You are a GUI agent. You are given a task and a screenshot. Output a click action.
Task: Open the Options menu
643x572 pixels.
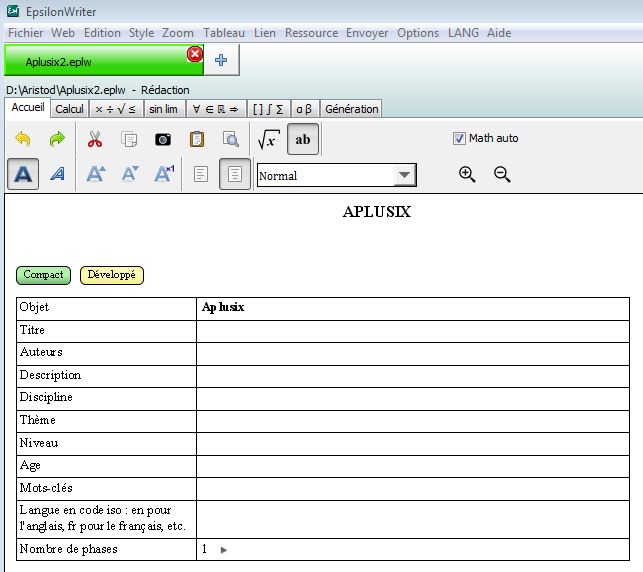(x=418, y=33)
